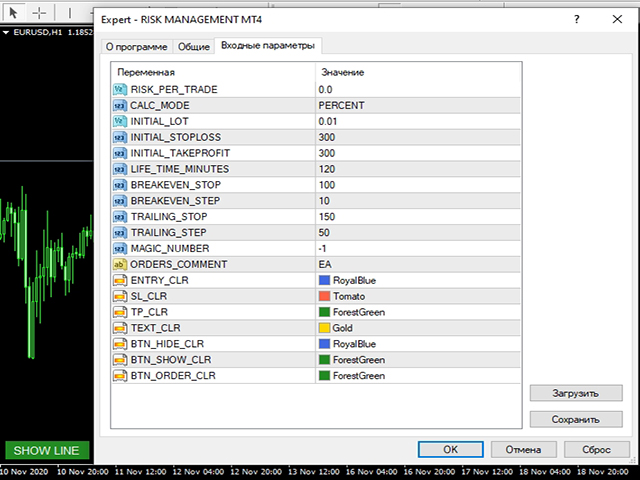Click the TP_CLR ForestGreen swatch

pos(324,312)
